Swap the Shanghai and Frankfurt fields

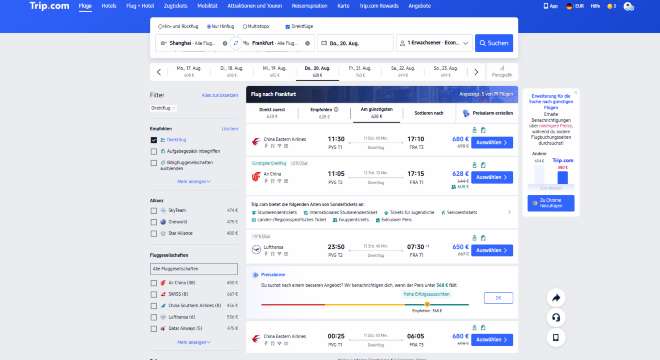point(236,43)
